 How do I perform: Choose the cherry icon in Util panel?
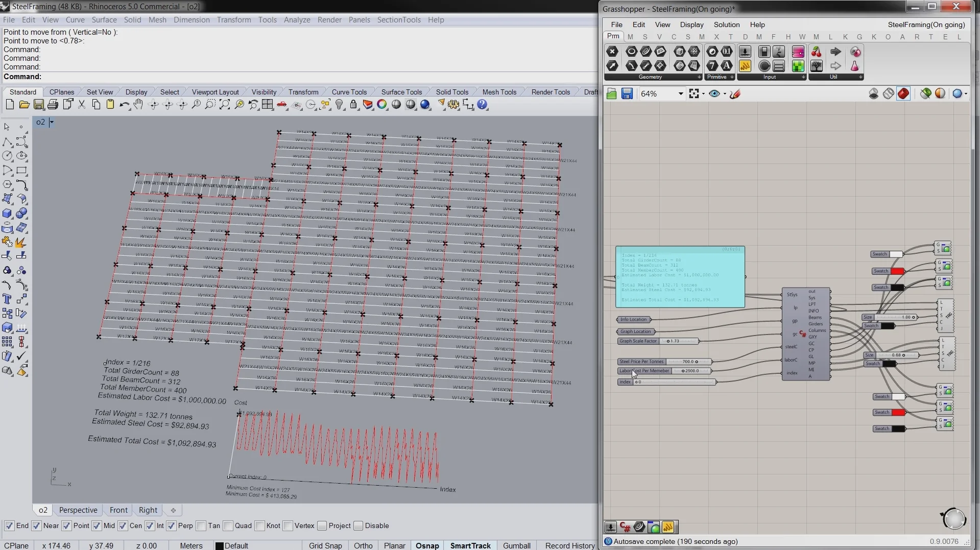817,52
